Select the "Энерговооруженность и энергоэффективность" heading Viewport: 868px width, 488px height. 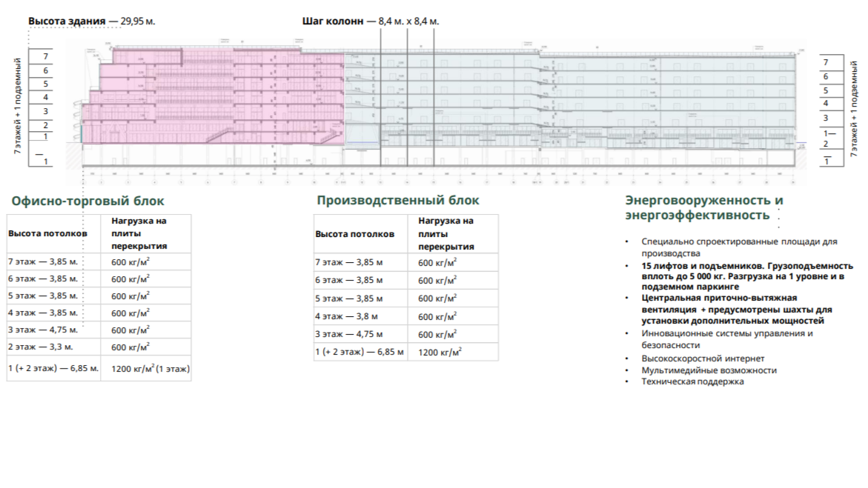pyautogui.click(x=704, y=208)
